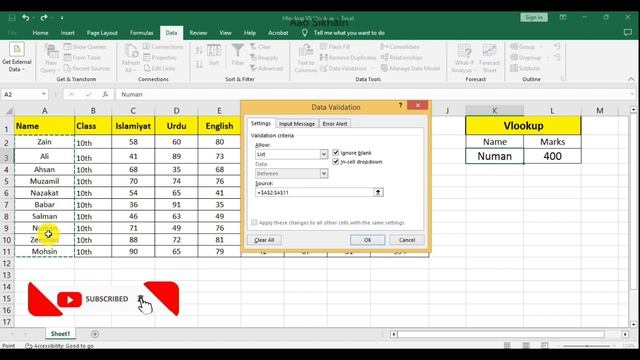The height and width of the screenshot is (360, 640).
Task: Click the Clear All button
Action: click(264, 240)
